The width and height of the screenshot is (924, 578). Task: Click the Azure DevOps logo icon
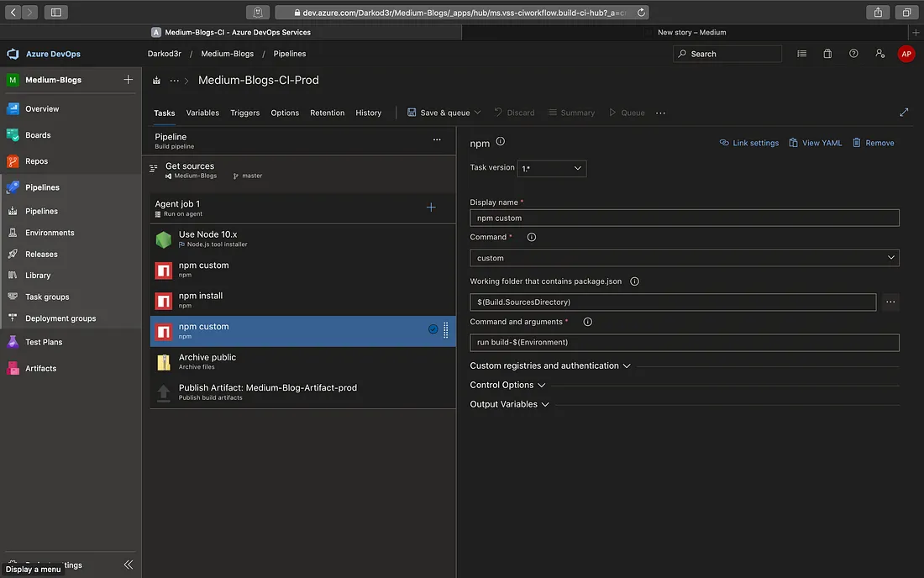click(13, 54)
